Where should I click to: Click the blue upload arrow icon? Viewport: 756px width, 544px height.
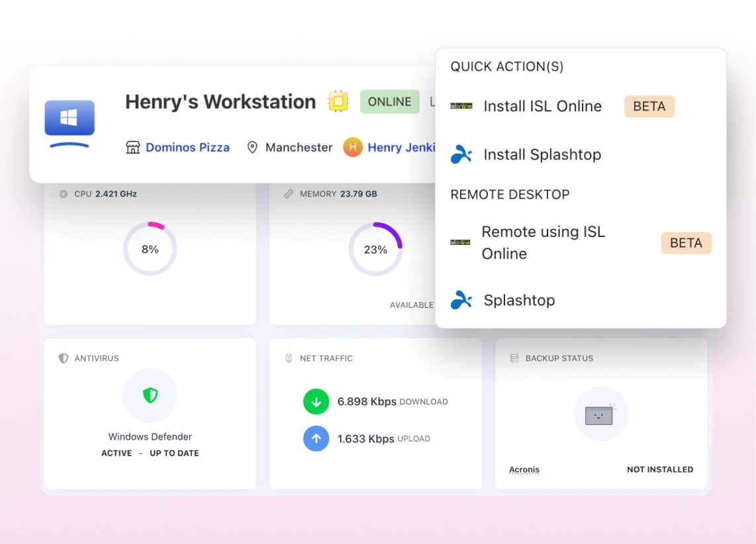(x=316, y=438)
